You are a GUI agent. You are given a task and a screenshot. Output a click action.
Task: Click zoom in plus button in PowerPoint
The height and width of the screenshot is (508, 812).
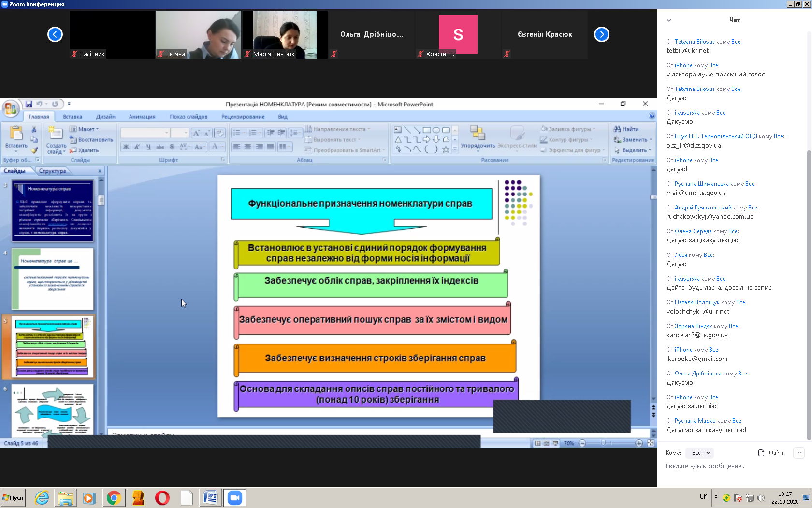tap(639, 443)
